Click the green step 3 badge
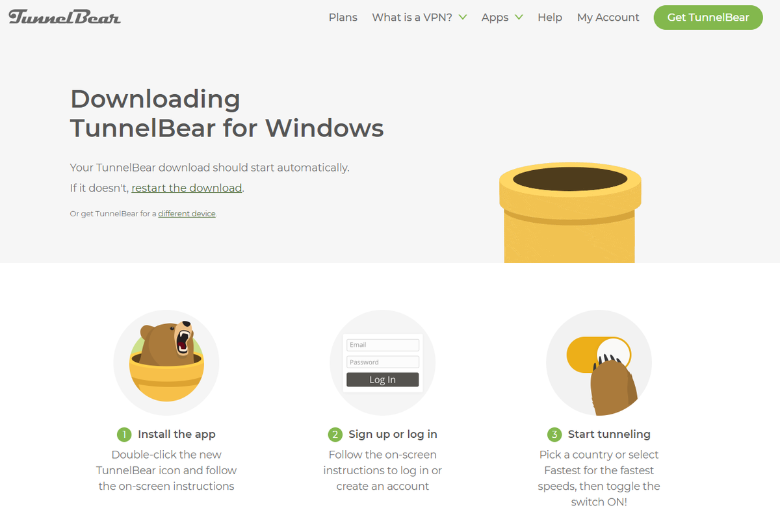 pos(554,435)
